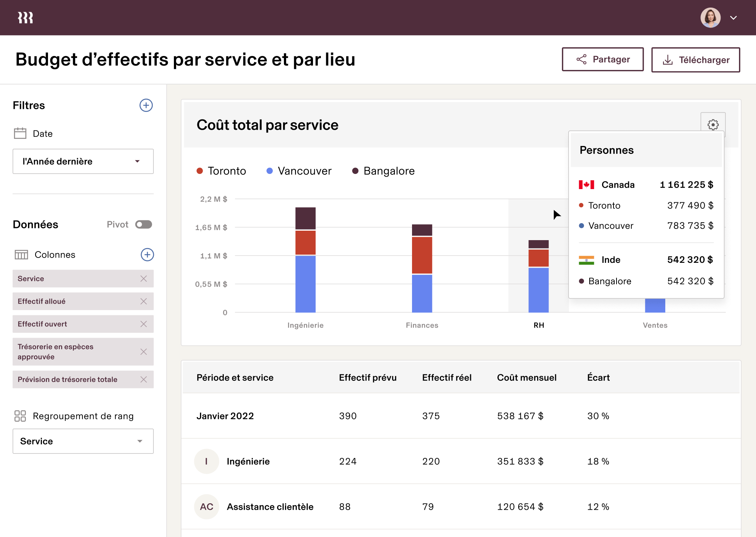Click the share icon inside Partager button

[581, 59]
